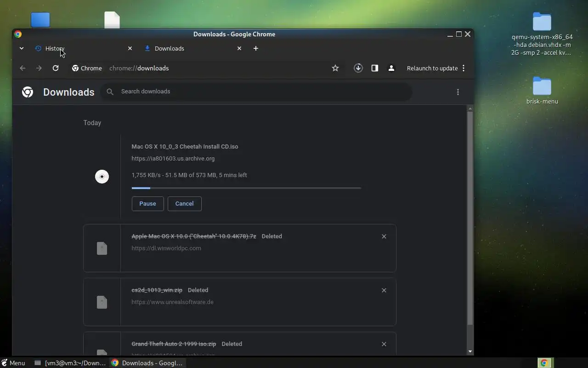Open the desktop Menu button

pyautogui.click(x=13, y=363)
